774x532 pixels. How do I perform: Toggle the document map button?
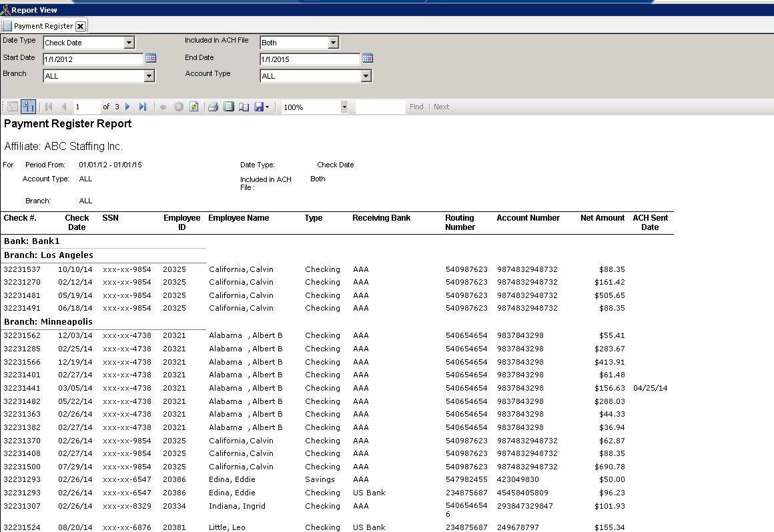coord(13,107)
